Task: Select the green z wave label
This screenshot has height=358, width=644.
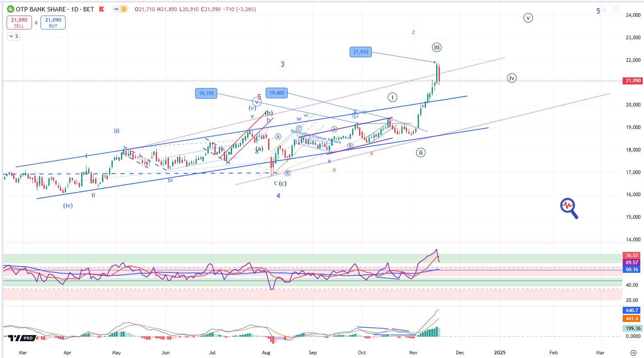Action: point(413,32)
